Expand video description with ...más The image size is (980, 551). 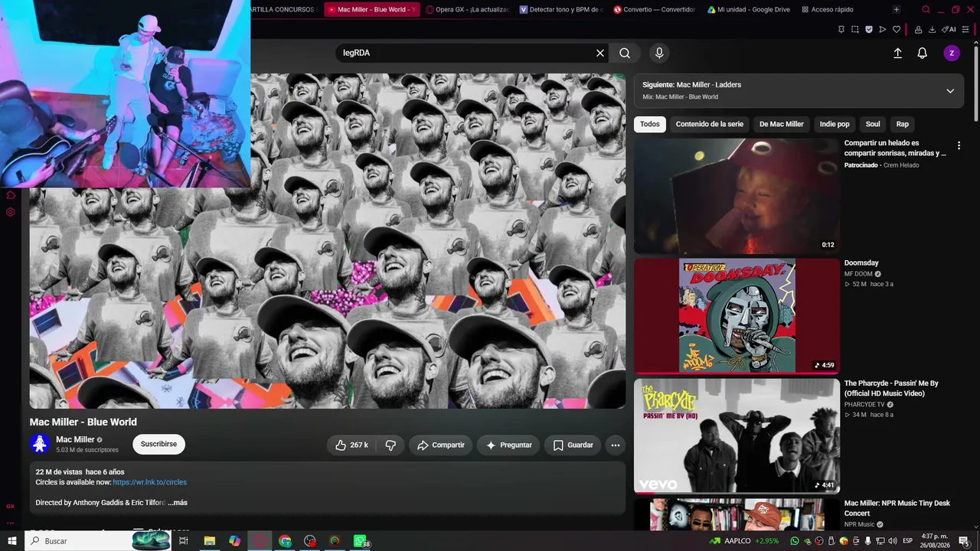pos(177,503)
